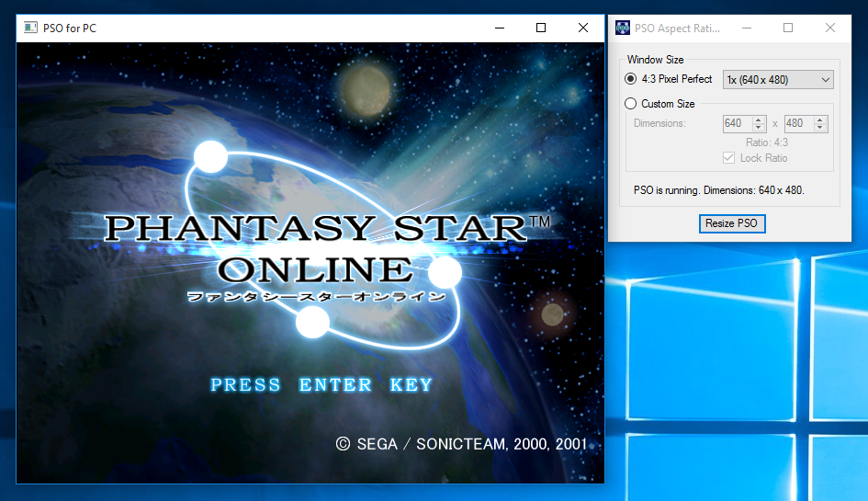Screen dimensions: 868x501
Task: Click the width field showing 640
Action: pos(738,123)
